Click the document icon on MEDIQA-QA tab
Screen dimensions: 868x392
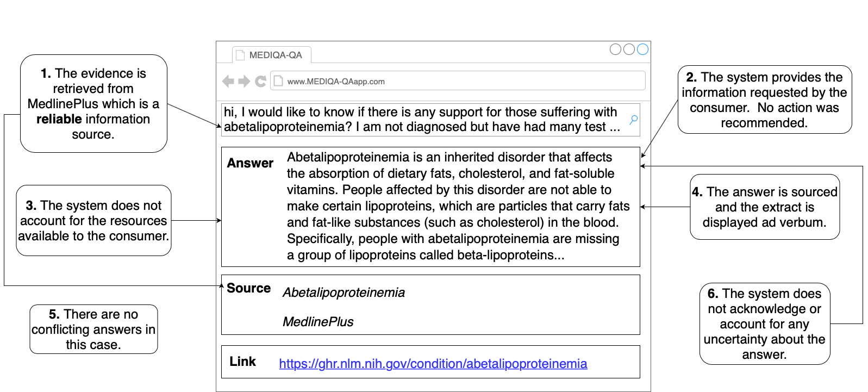(x=240, y=55)
